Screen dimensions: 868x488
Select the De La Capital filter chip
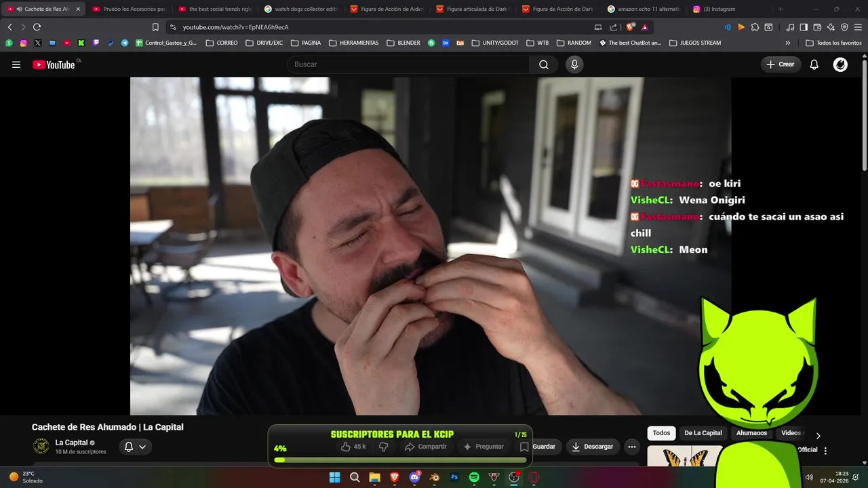[x=703, y=433]
